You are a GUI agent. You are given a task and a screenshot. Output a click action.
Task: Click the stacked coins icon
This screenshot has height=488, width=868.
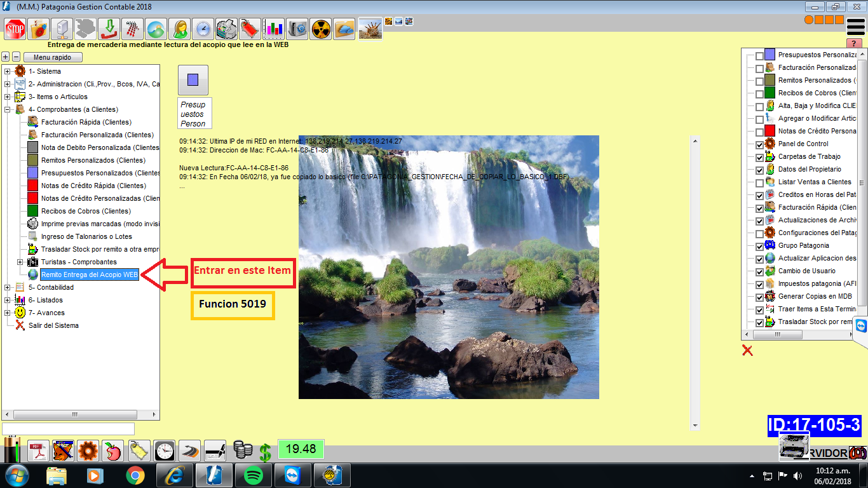click(x=243, y=450)
